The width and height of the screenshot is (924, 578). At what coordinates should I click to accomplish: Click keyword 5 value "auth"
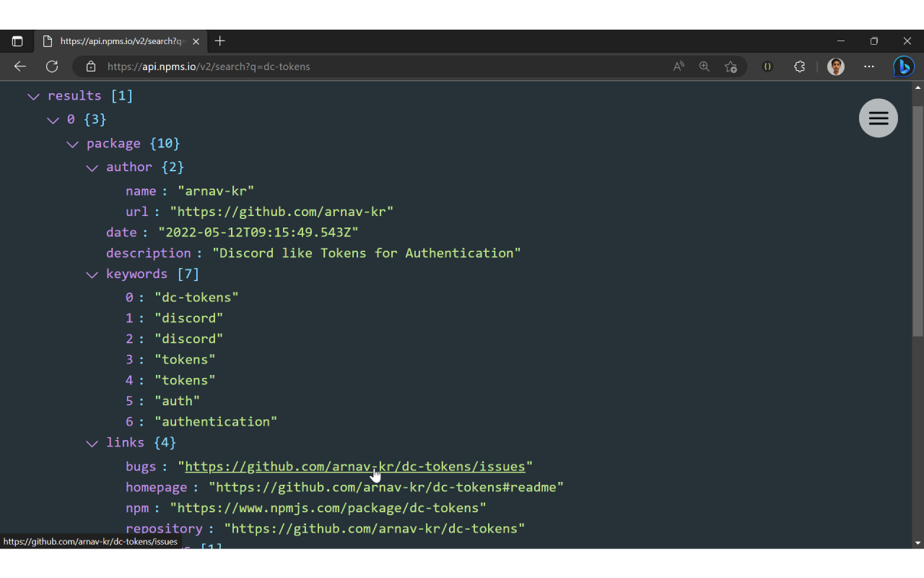coord(178,401)
